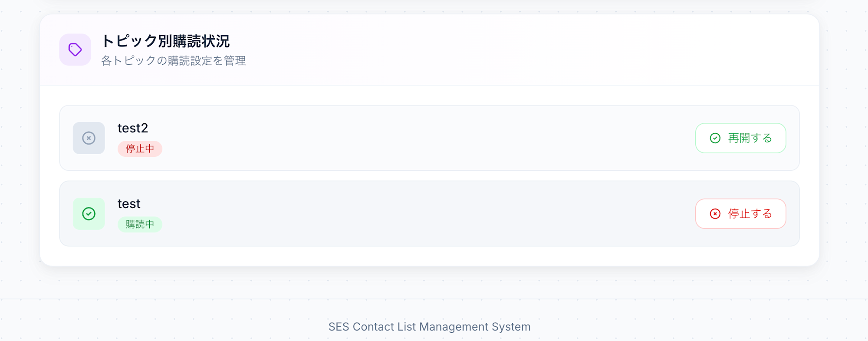
Task: Click the subtitle 各トピックの購読設定を管理
Action: point(174,61)
